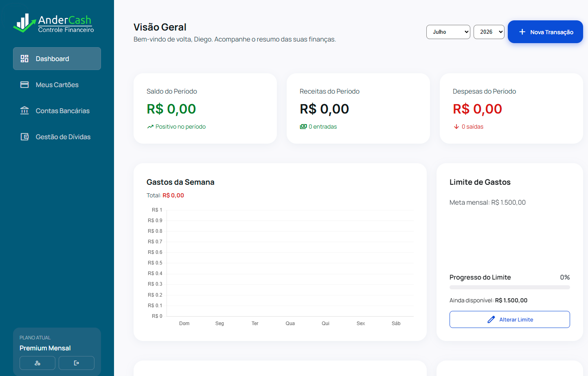Click the Alterar Limite button
Viewport: 588px width, 376px height.
(510, 319)
